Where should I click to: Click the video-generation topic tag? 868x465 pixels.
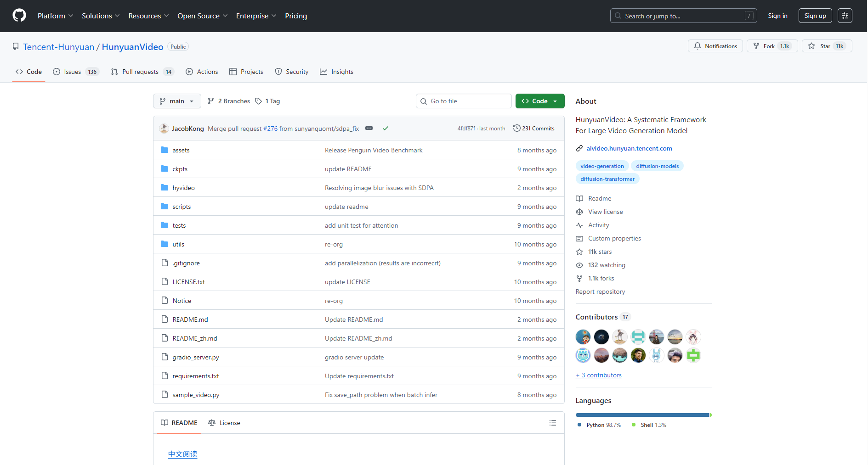602,166
